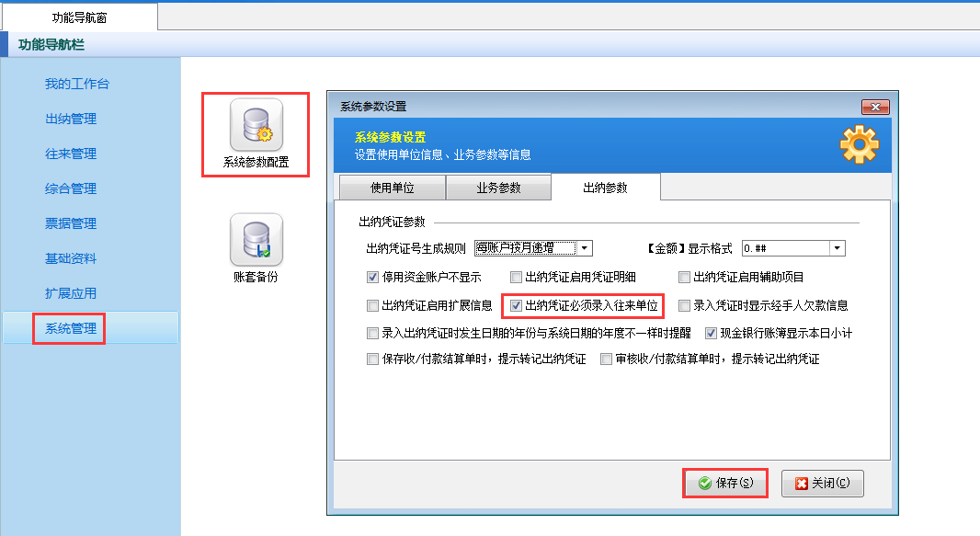Toggle 出纳凭证必须录入往来单位
The image size is (980, 536).
517,305
